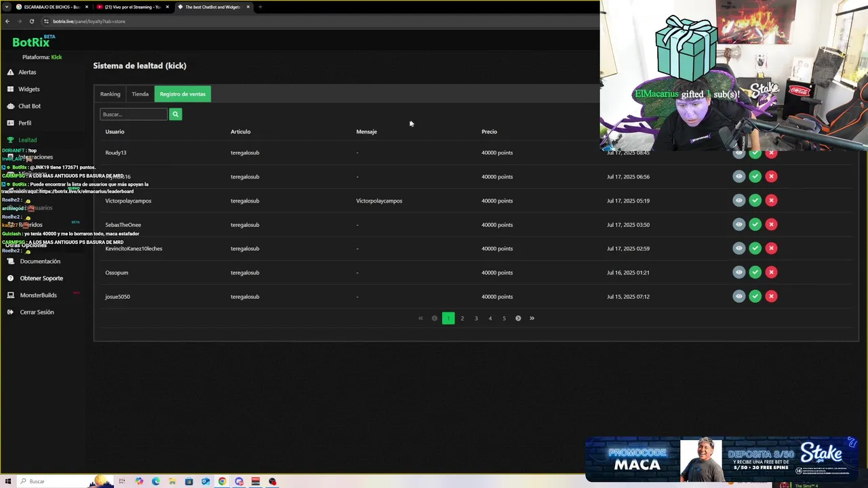Go to page 4 of sales

pyautogui.click(x=490, y=318)
